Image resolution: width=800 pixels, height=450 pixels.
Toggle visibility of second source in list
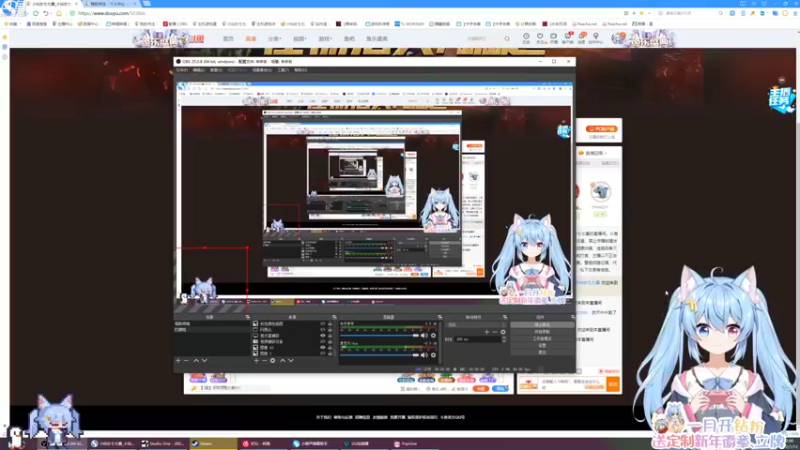click(x=322, y=330)
